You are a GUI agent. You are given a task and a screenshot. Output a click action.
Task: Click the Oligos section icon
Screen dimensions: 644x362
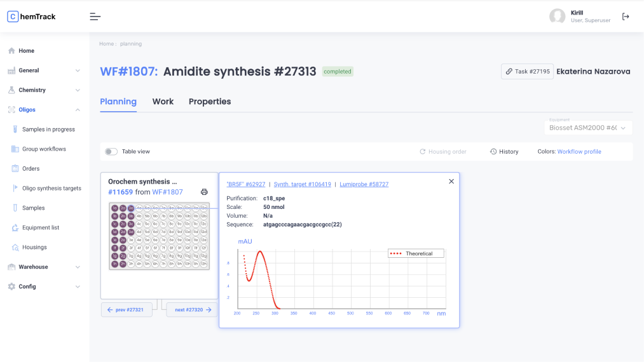[x=11, y=110]
